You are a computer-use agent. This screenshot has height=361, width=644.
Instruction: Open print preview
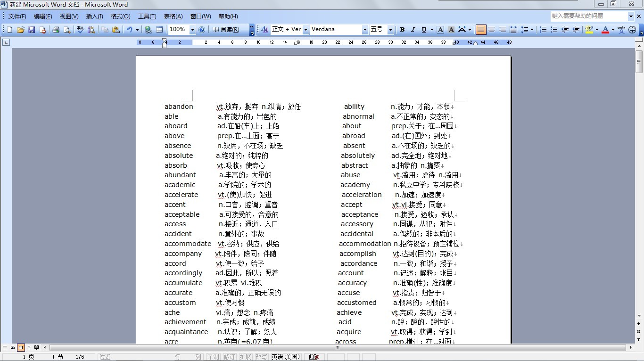(67, 29)
